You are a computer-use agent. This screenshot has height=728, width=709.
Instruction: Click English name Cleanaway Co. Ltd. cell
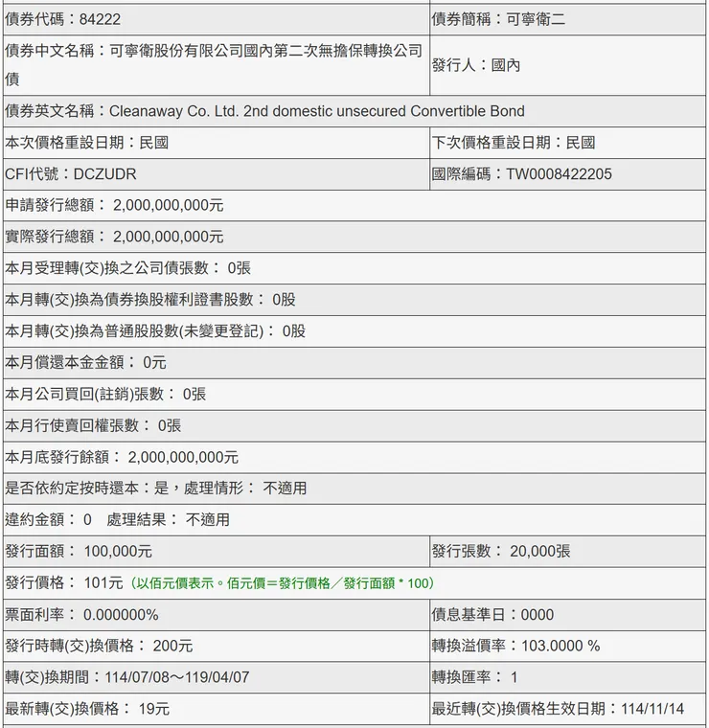coord(354,111)
